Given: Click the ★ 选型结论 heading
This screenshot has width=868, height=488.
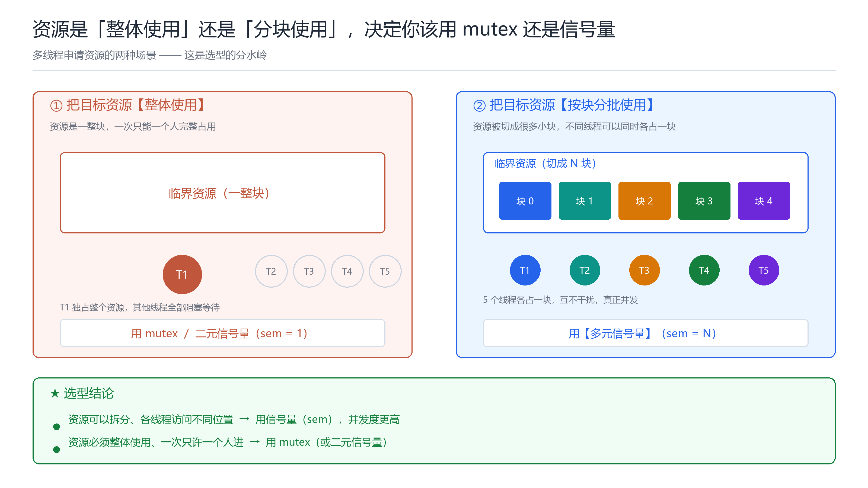Looking at the screenshot, I should point(82,393).
